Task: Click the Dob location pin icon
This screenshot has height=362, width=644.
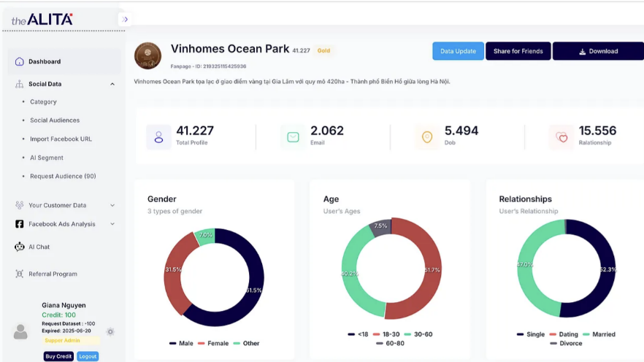Action: [x=427, y=137]
